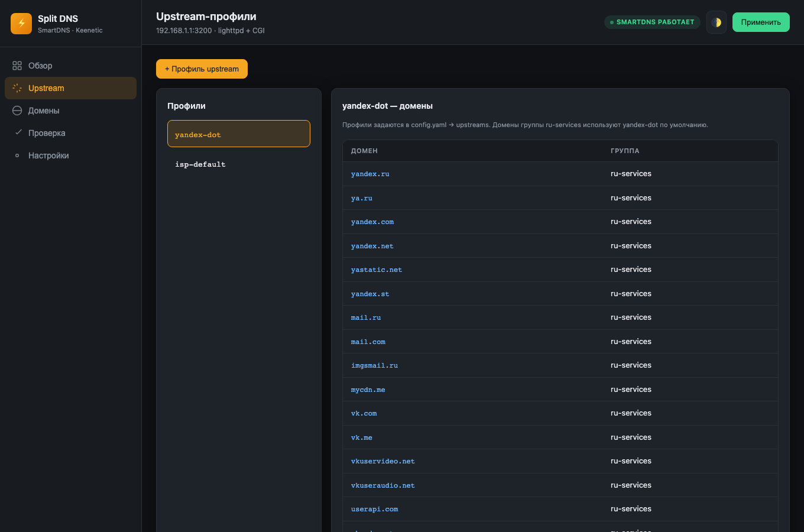Select the mail.com domain

pyautogui.click(x=368, y=342)
